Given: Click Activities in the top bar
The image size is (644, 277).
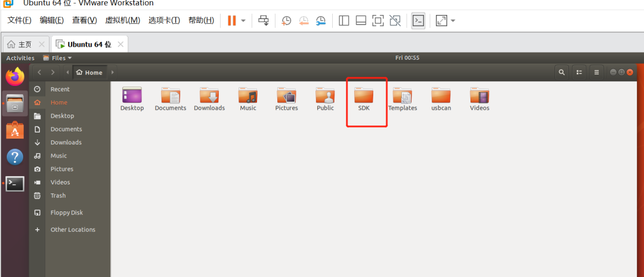Looking at the screenshot, I should point(20,58).
